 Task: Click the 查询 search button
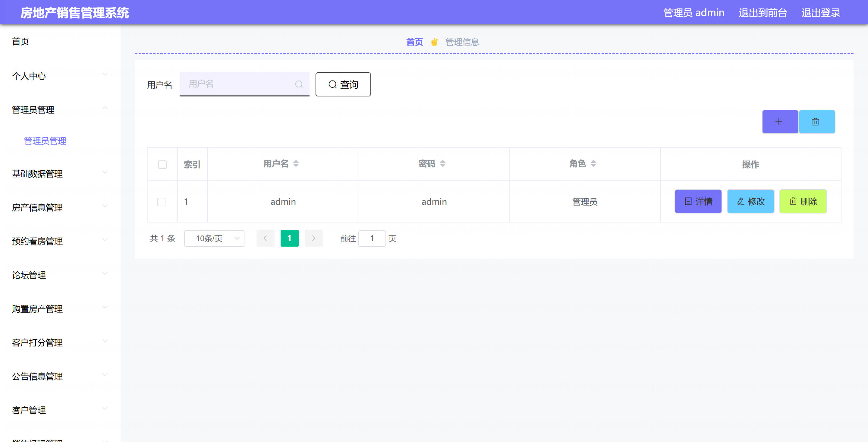click(x=343, y=84)
